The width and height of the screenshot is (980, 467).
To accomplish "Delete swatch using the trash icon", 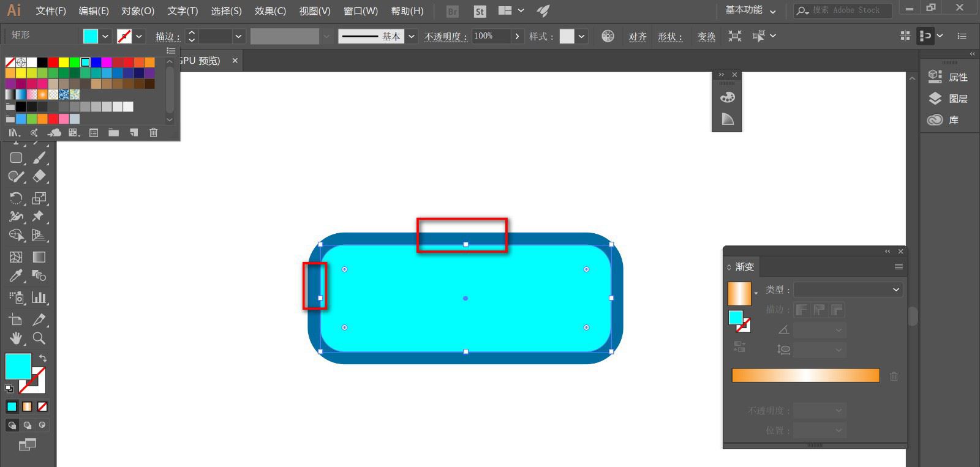I will tap(154, 133).
